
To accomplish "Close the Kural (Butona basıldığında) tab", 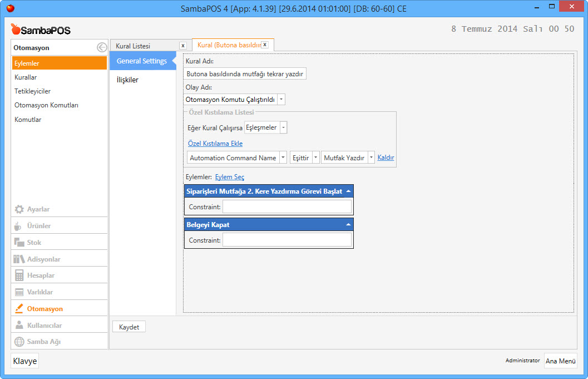I will coord(265,45).
